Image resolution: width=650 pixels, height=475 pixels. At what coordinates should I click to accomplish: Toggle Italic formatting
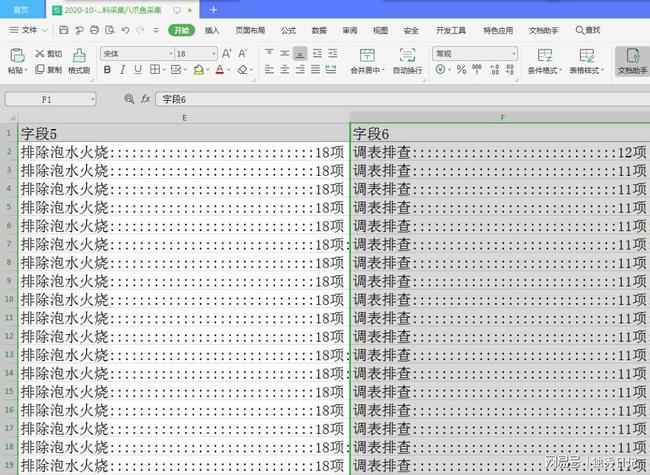point(123,70)
